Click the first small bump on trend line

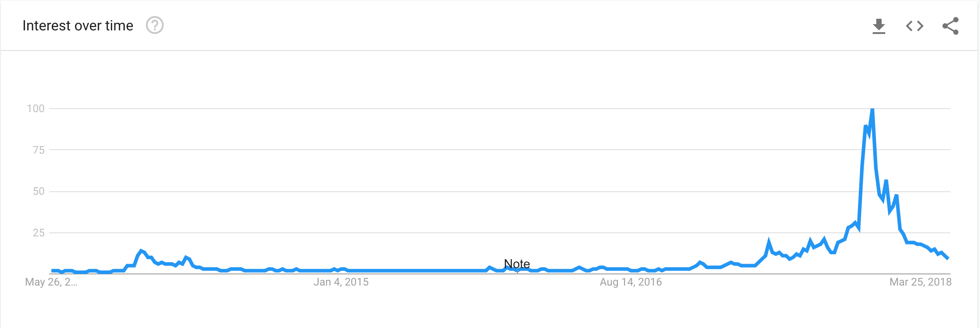(x=141, y=251)
